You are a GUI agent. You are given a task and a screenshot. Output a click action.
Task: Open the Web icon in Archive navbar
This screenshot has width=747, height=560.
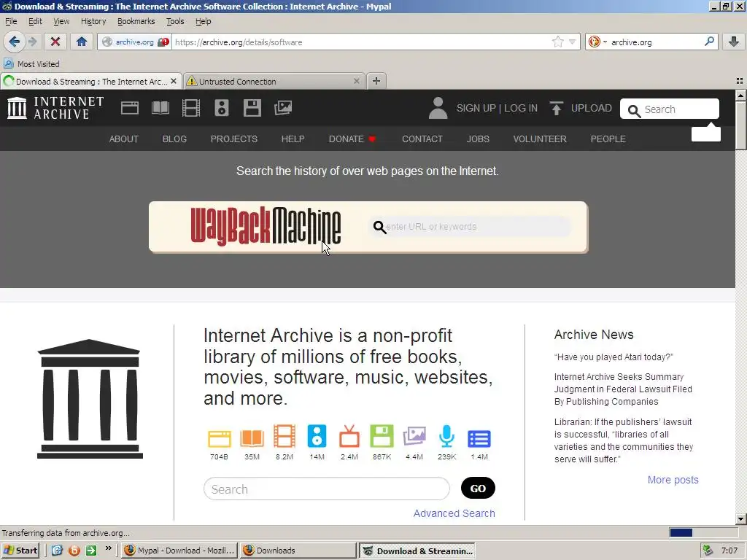130,108
